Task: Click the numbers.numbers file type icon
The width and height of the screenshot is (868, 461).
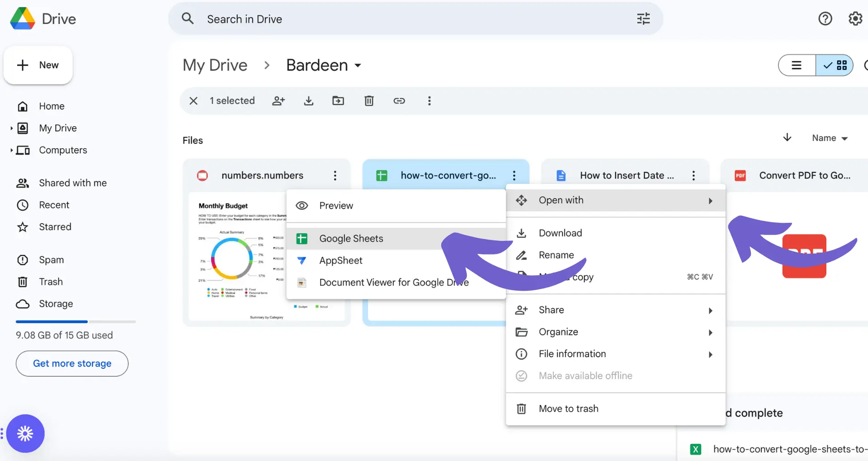Action: 203,175
